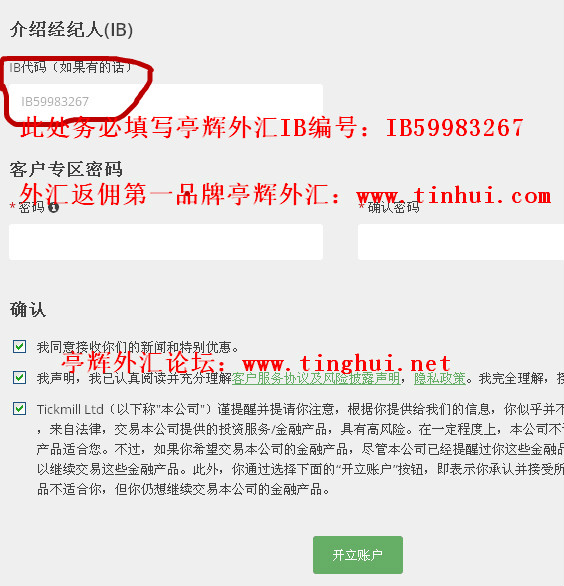Click the 我同意接收你们的新闻和特别优惠 label text
This screenshot has width=564, height=586.
coord(138,348)
